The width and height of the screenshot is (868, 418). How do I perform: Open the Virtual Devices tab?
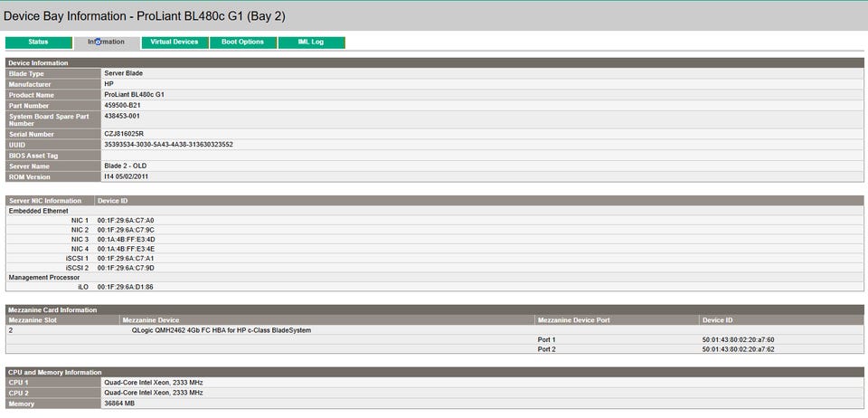(x=175, y=43)
